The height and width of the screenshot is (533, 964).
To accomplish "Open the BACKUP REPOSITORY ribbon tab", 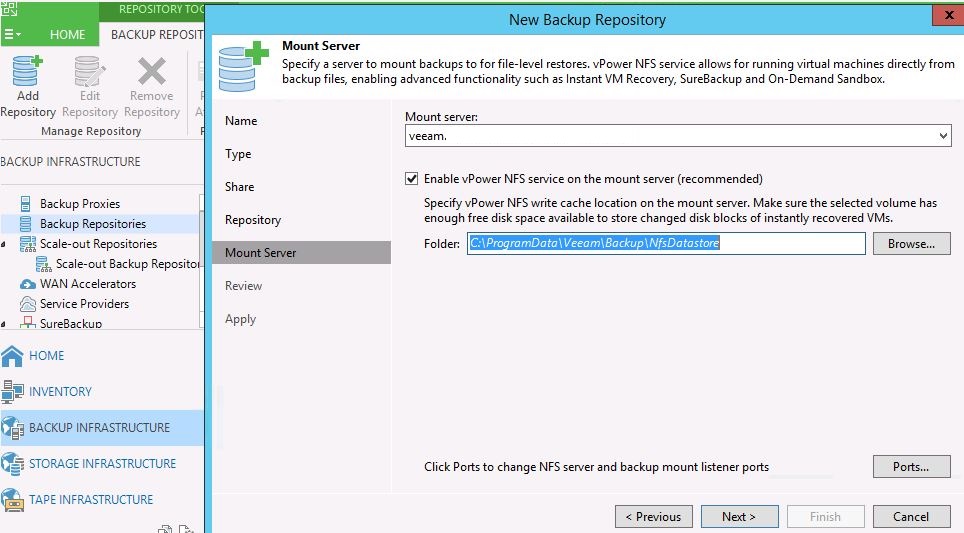I will [x=157, y=34].
